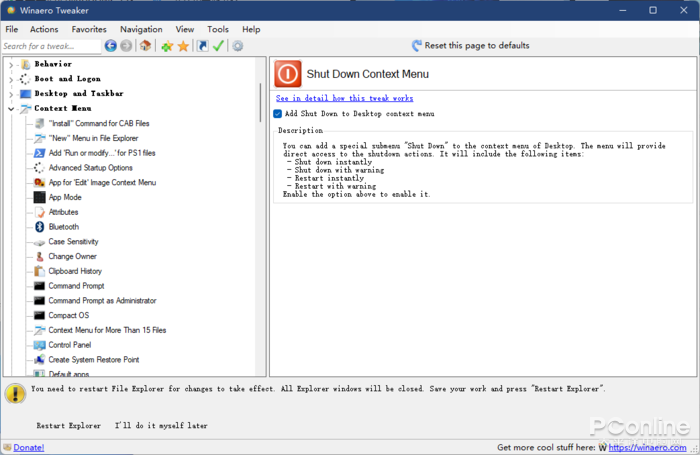This screenshot has height=455, width=700.
Task: Click the blue back navigation arrow
Action: (x=111, y=46)
